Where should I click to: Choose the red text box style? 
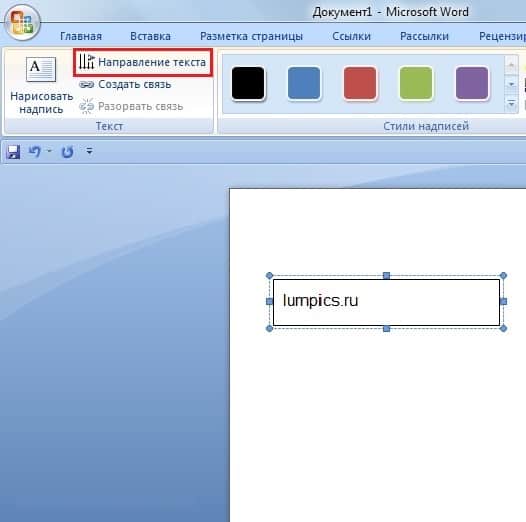[x=360, y=83]
